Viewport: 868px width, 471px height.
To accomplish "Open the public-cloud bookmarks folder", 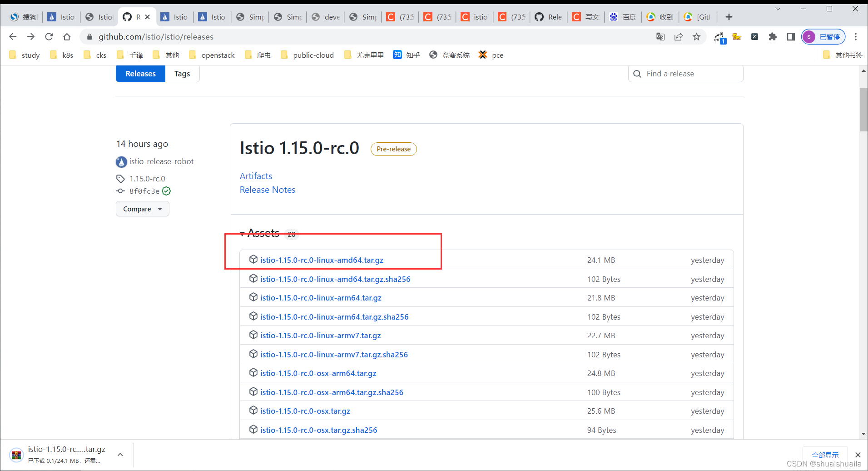I will tap(307, 55).
